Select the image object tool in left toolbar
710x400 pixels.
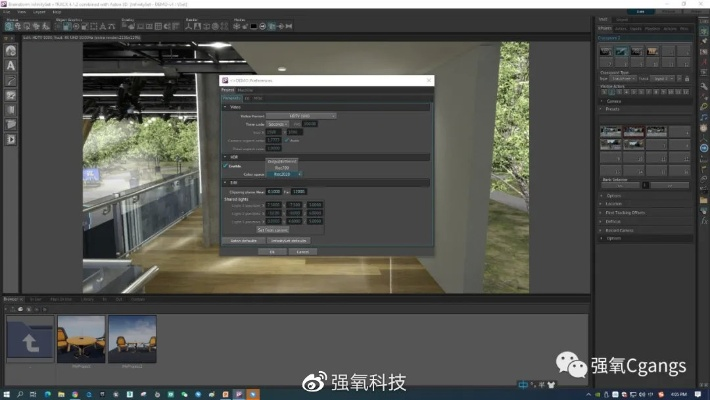(x=10, y=96)
